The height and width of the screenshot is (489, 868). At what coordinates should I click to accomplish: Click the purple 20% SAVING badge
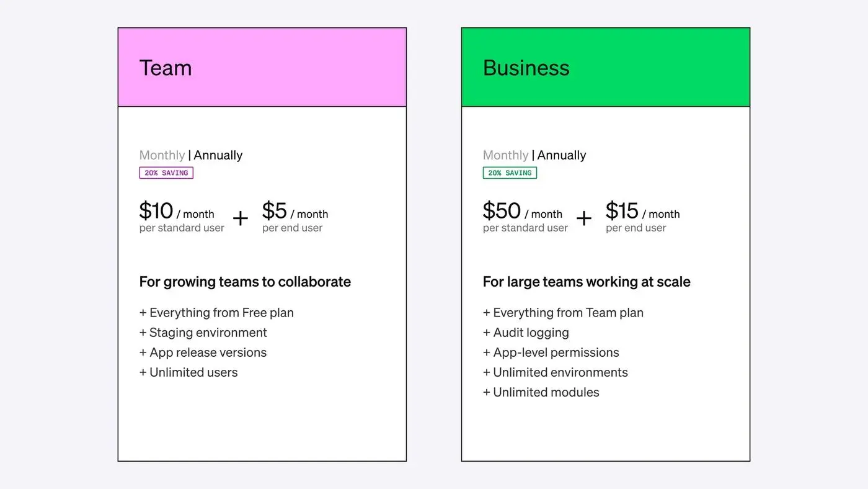(x=166, y=173)
